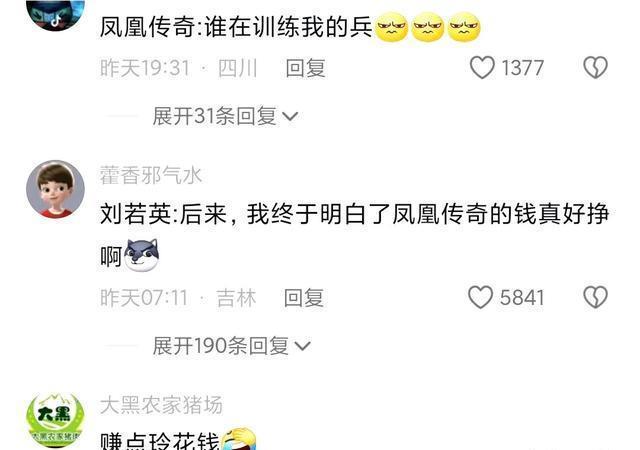Like the comment with 1377 likes
The height and width of the screenshot is (450, 640).
tap(482, 67)
